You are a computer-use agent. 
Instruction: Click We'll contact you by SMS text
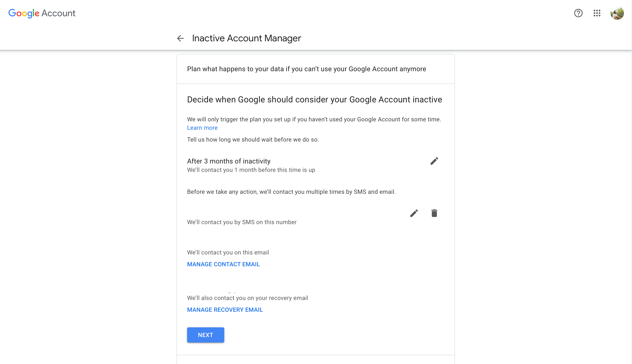click(x=242, y=222)
